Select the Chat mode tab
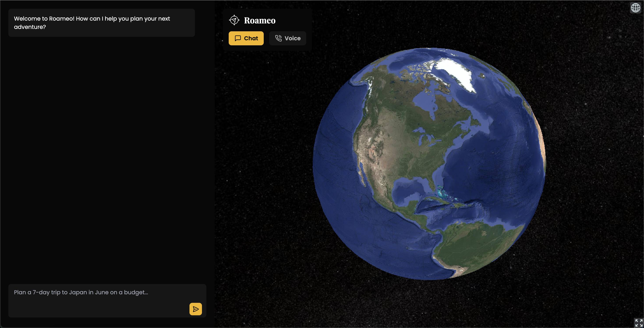This screenshot has height=328, width=644. [x=246, y=38]
